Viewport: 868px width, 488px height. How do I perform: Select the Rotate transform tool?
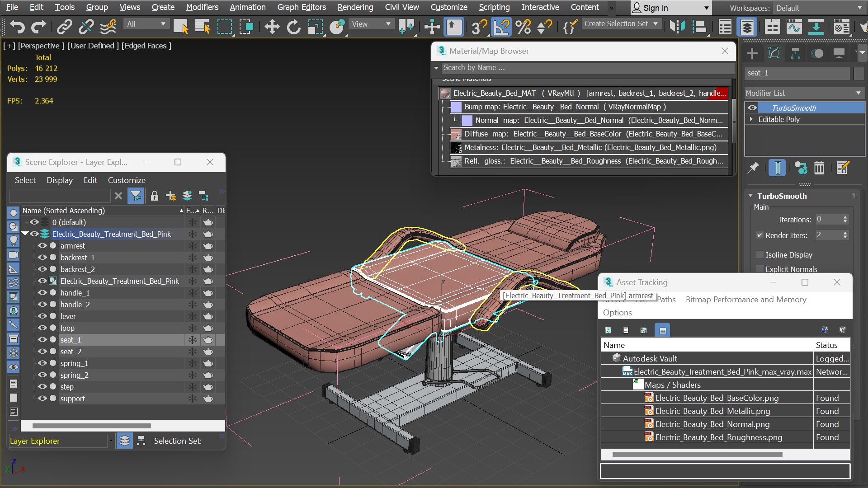pos(293,27)
